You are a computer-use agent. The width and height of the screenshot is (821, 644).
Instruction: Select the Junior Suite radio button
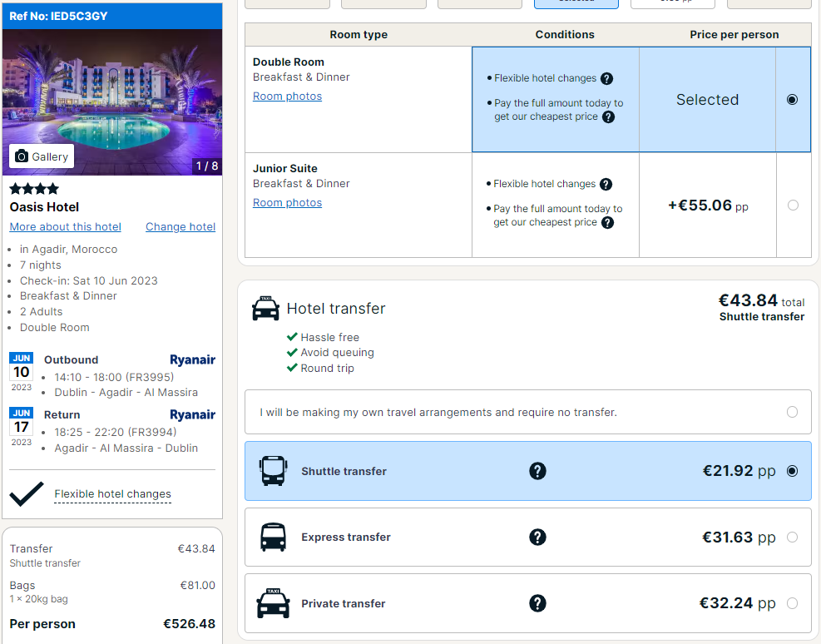tap(794, 206)
